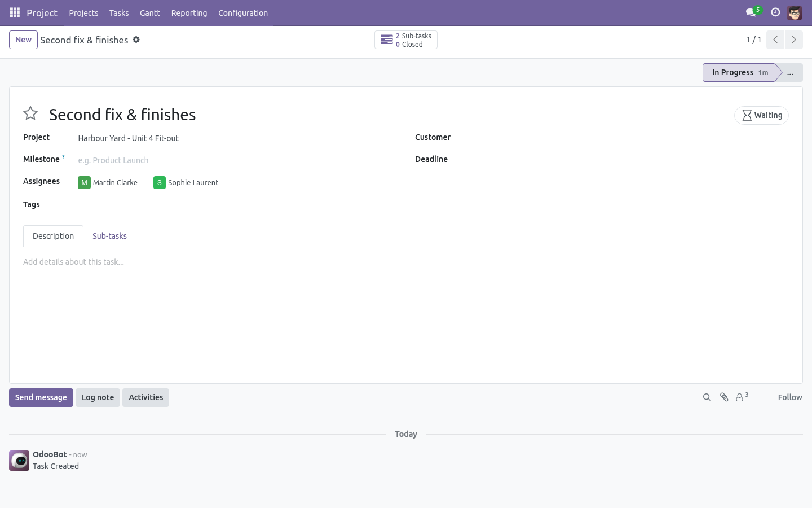Click Log note button
812x508 pixels.
(x=98, y=397)
